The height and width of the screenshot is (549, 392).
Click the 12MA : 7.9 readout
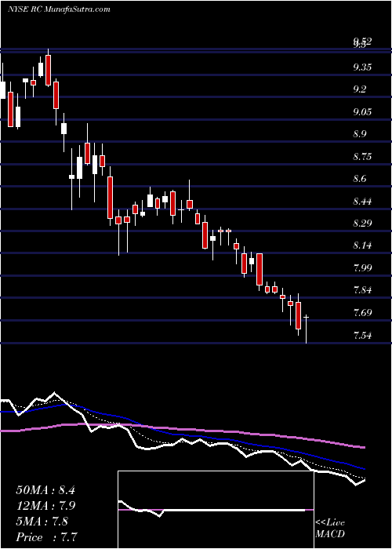(45, 506)
